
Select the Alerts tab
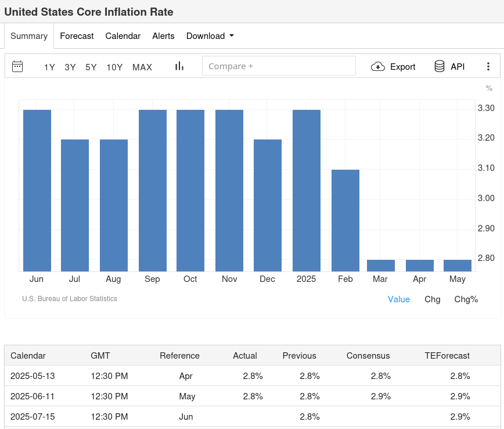click(163, 36)
